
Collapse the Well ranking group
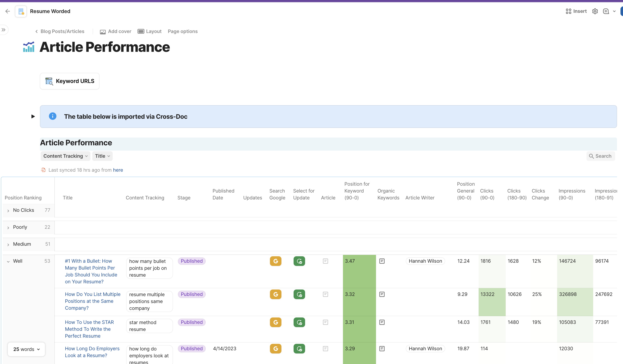coord(8,261)
